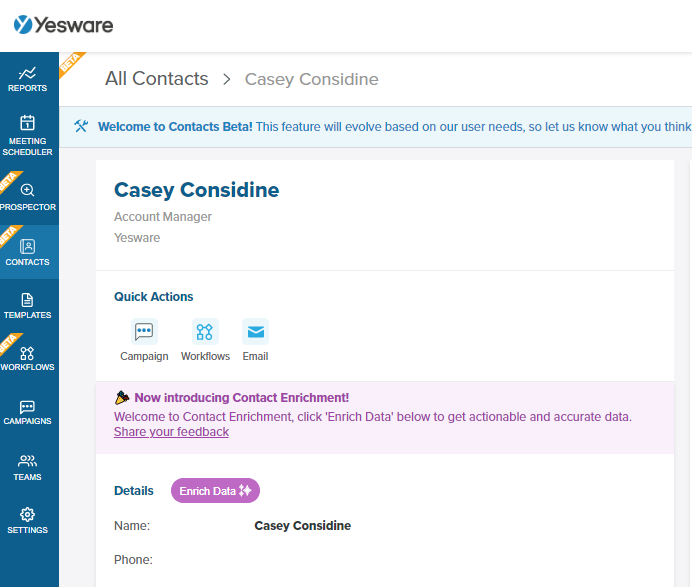692x587 pixels.
Task: Click the Welcome to Contacts Beta text
Action: 175,127
